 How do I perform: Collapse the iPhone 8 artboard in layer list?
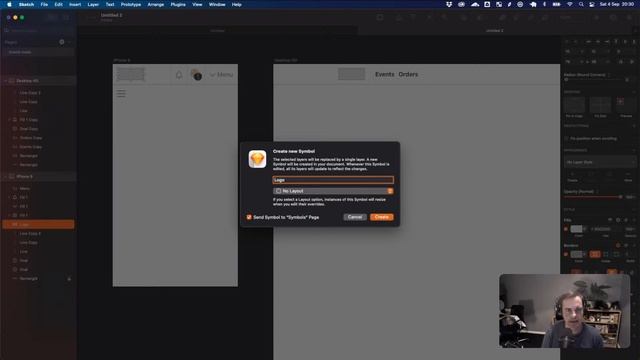point(5,176)
